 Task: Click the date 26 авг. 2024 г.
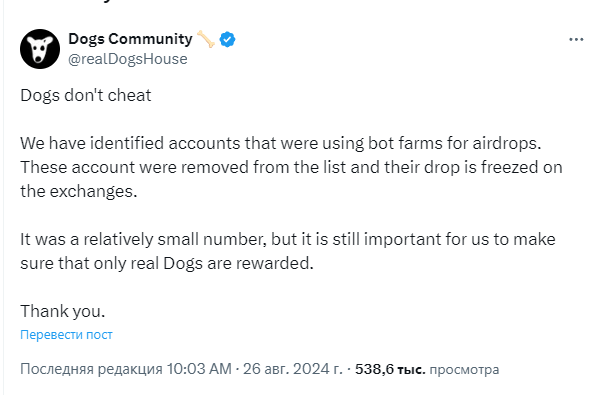(293, 369)
